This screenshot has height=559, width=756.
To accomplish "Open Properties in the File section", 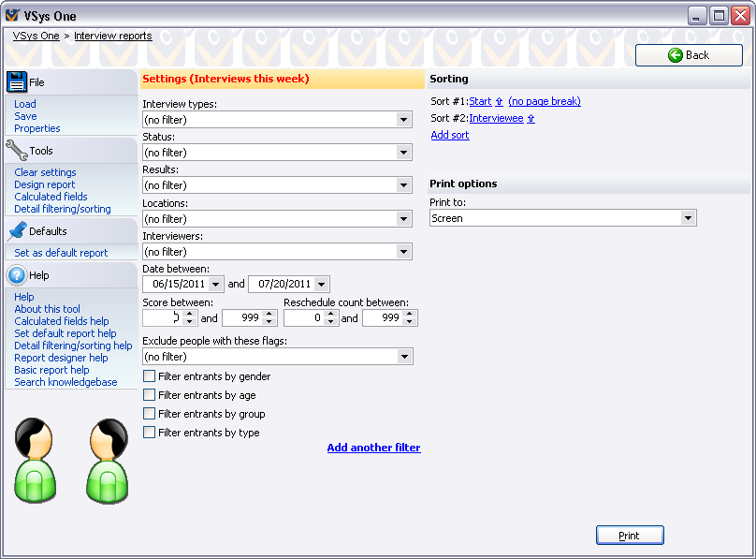I will tap(37, 128).
